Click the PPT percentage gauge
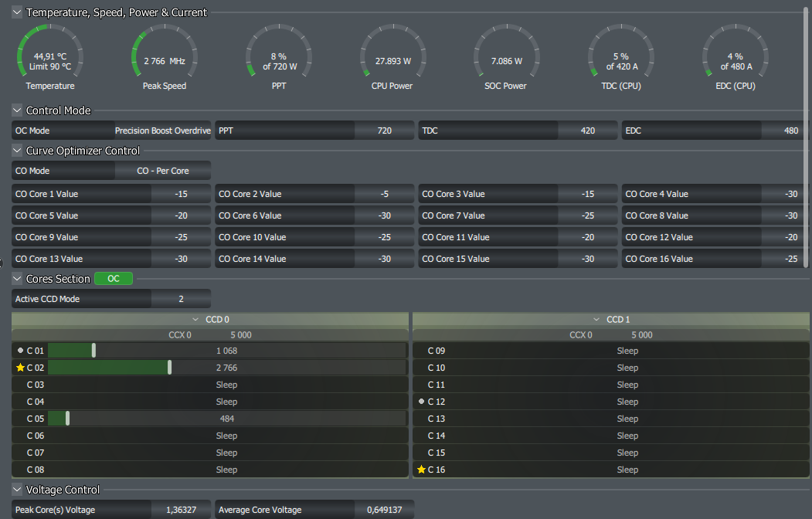812x519 pixels. pos(279,58)
